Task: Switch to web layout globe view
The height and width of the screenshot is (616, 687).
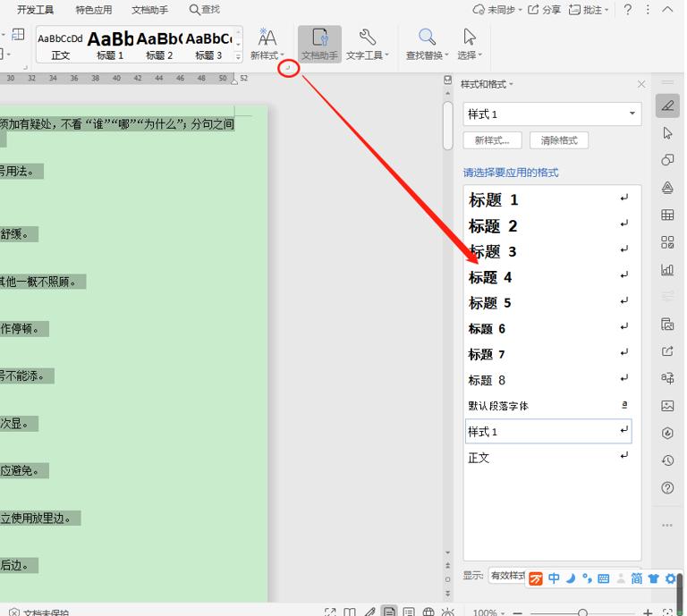Action: pyautogui.click(x=428, y=612)
